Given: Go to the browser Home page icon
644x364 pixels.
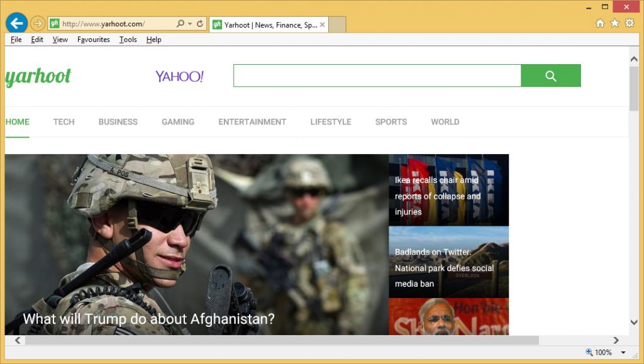Looking at the screenshot, I should click(x=600, y=23).
